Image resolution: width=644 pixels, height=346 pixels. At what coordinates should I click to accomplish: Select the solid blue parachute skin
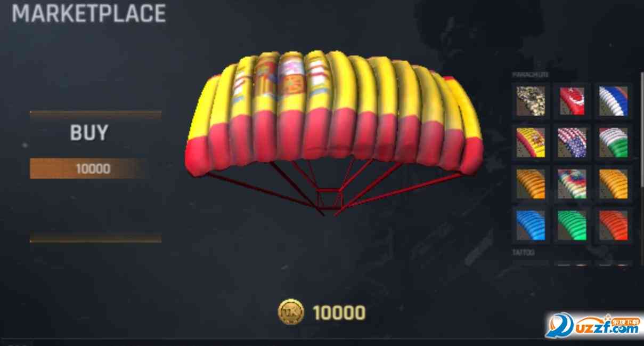pos(530,224)
